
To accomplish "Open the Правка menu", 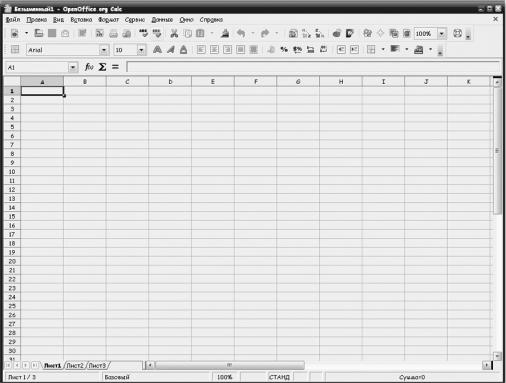I will [x=37, y=20].
